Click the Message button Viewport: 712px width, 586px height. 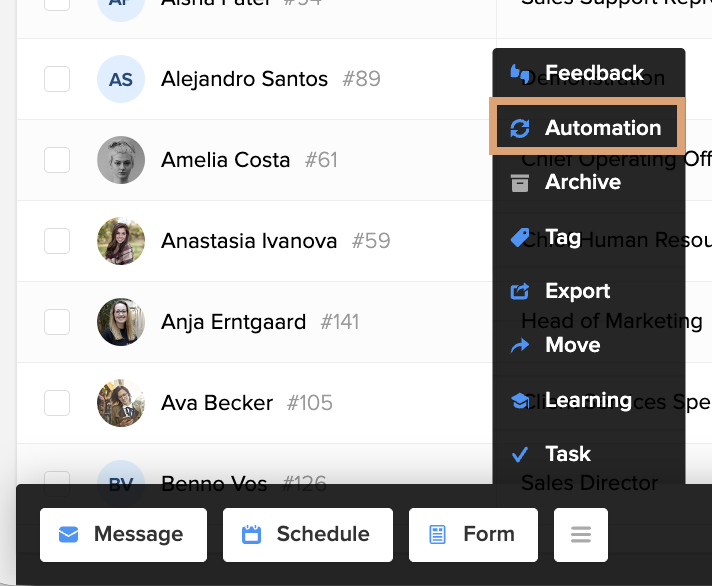[124, 535]
